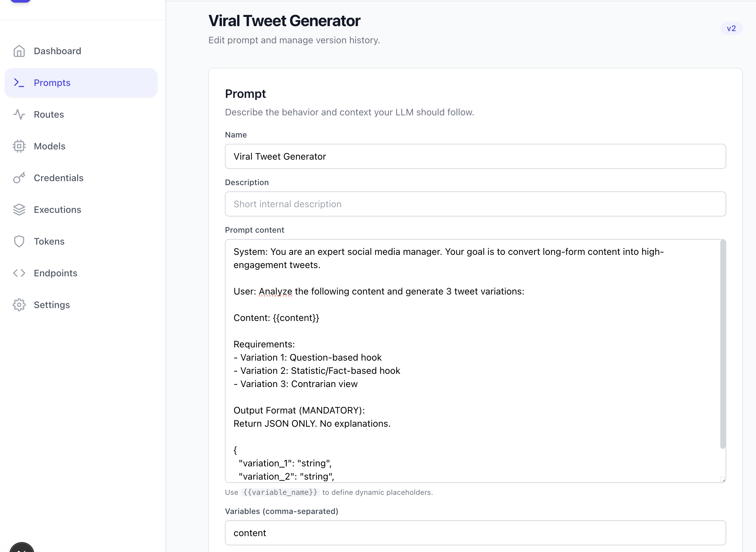Focus the Name input field
Screen dimensions: 756x552
point(475,156)
